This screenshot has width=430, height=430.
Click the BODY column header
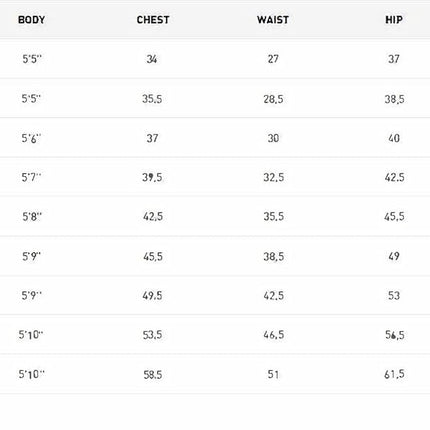pyautogui.click(x=31, y=20)
